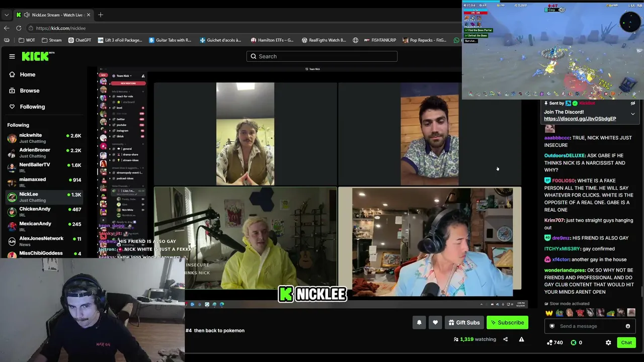Open the Guitar Tabs bookmark
The width and height of the screenshot is (644, 362).
pos(170,40)
